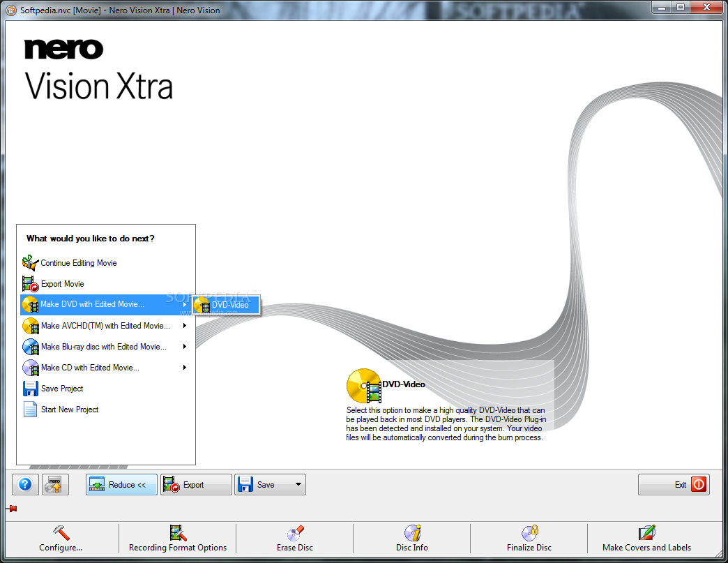Click the Export Movie filmstrip icon
The image size is (728, 563).
coord(30,284)
